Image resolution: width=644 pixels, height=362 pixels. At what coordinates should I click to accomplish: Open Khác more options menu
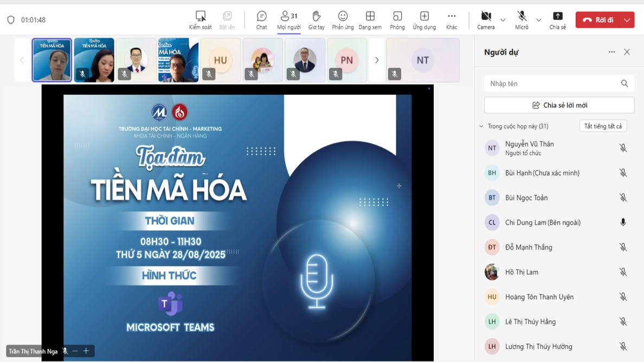click(451, 20)
